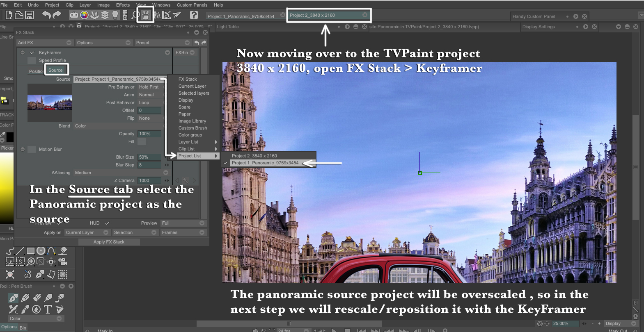Click the Save Project floppy icon
Screen dimensions: 644x332
coord(29,15)
